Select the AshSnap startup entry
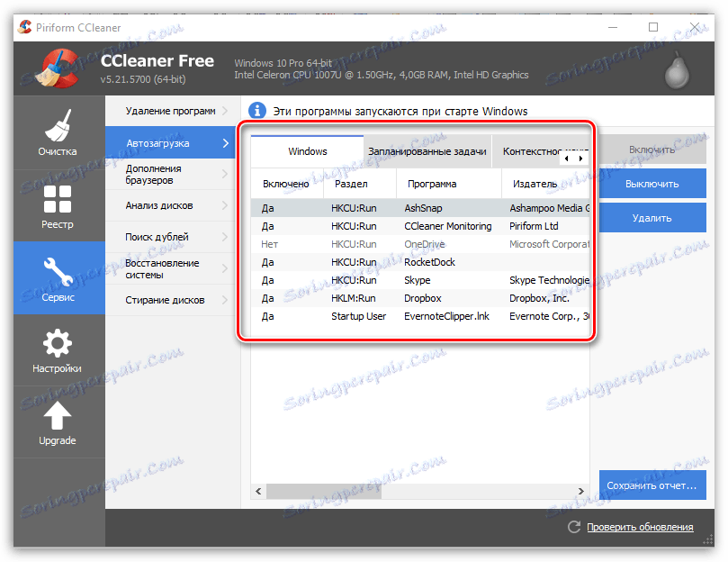The image size is (728, 562). point(420,208)
